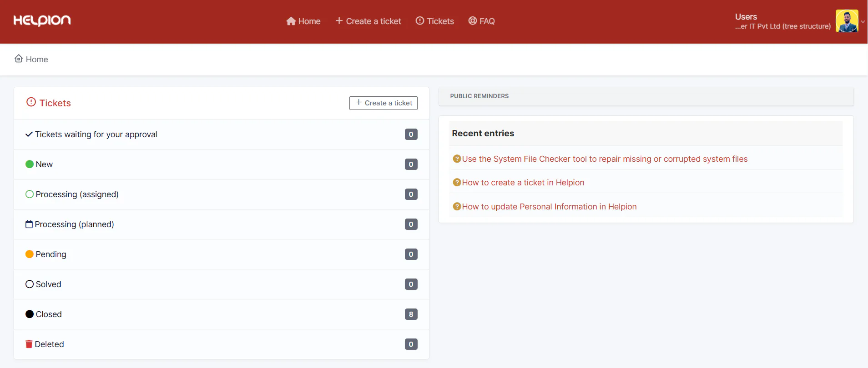
Task: Click the outlined Create a ticket button
Action: [x=384, y=103]
